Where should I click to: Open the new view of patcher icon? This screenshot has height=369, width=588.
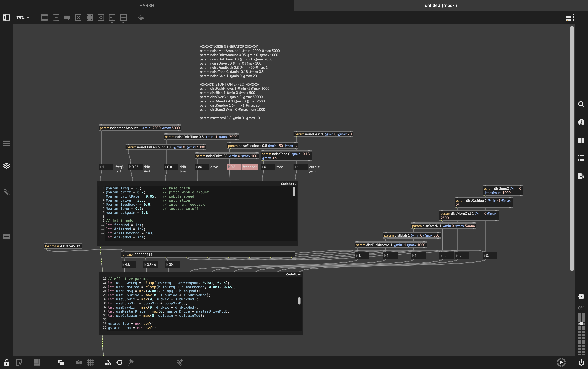(x=19, y=362)
